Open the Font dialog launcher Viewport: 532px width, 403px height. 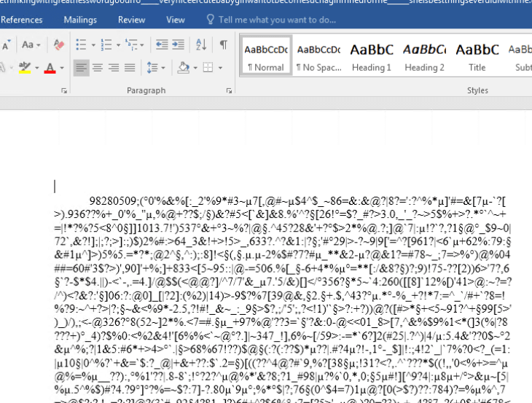point(64,90)
